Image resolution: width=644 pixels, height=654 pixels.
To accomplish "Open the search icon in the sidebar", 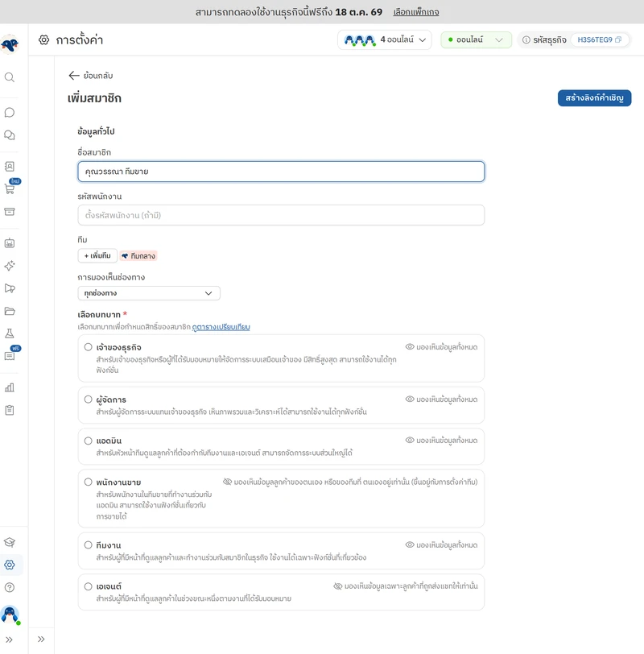I will [x=10, y=77].
